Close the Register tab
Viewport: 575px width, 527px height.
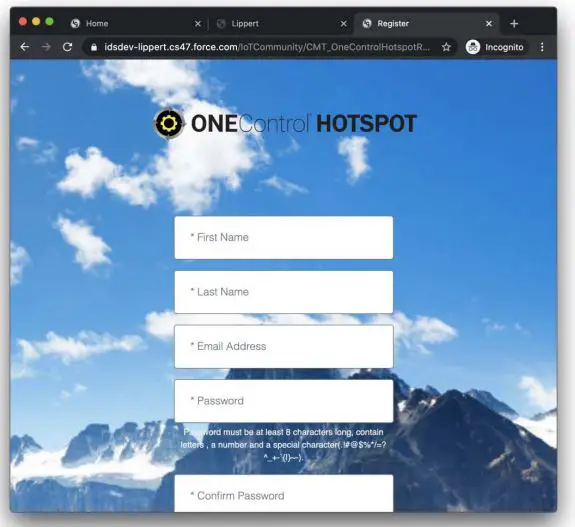(489, 24)
